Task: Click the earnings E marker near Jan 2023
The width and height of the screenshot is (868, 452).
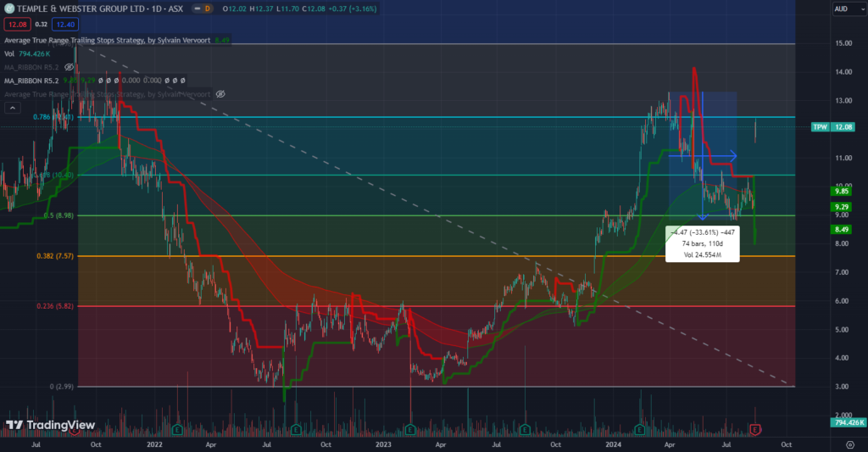Action: (x=410, y=430)
